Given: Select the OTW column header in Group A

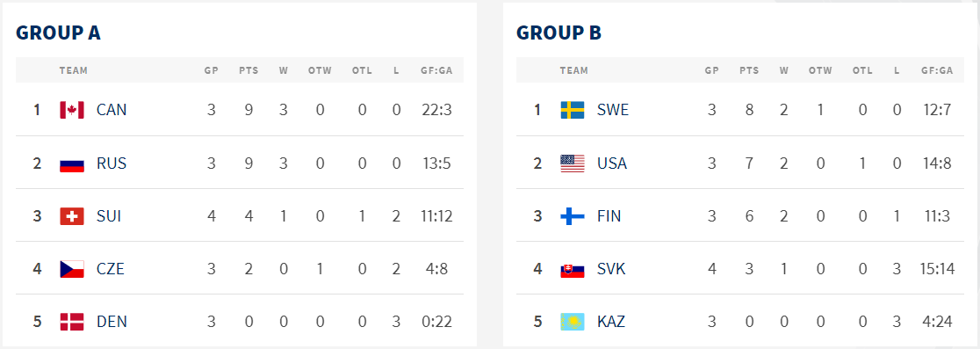Looking at the screenshot, I should pyautogui.click(x=320, y=70).
